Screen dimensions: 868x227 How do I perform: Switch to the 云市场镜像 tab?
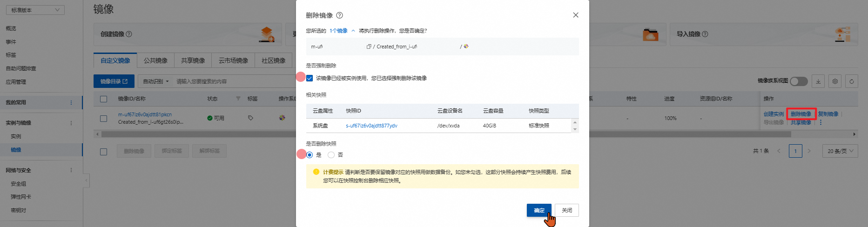click(x=233, y=60)
